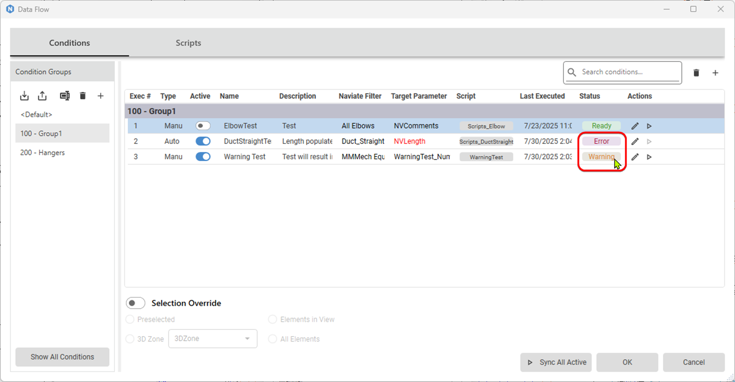Select the All Elements radio option
Screen dimensions: 735x382
[x=272, y=339]
